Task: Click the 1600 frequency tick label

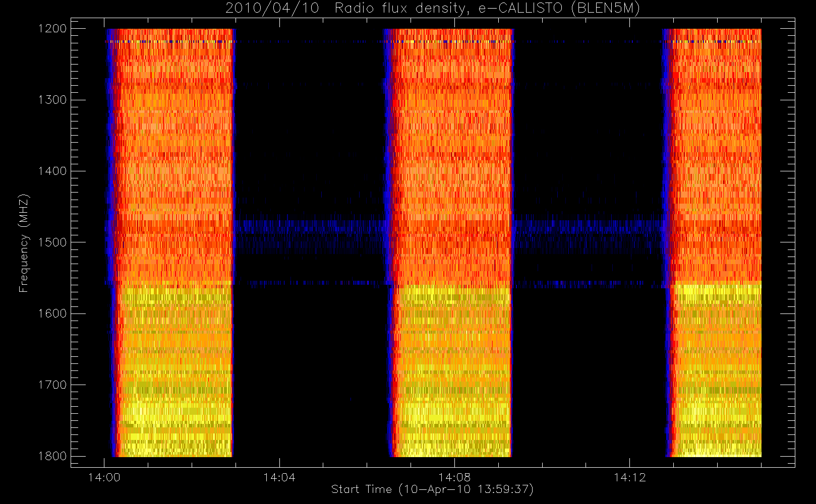Action: click(52, 313)
